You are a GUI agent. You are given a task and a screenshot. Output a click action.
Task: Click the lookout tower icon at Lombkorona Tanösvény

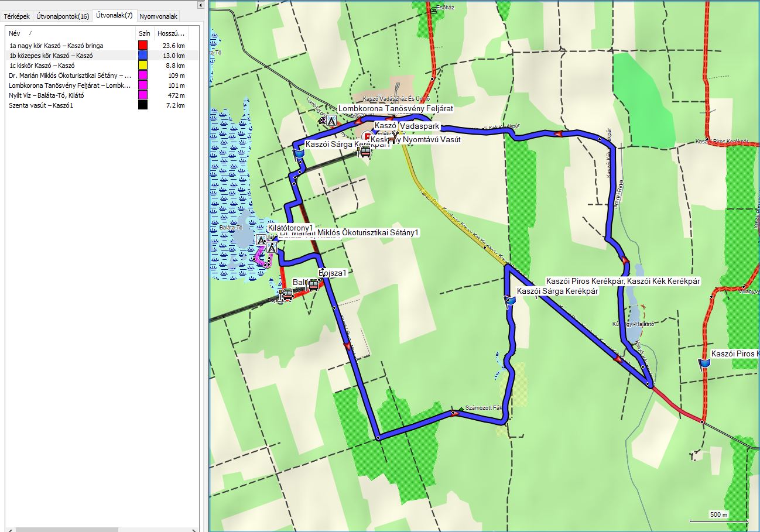coord(331,121)
